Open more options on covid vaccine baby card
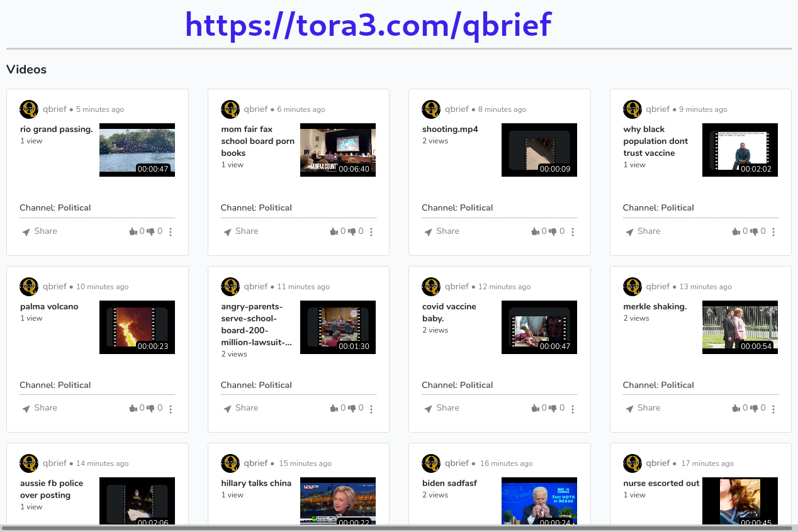Screen dimensions: 798x532 click(x=573, y=409)
